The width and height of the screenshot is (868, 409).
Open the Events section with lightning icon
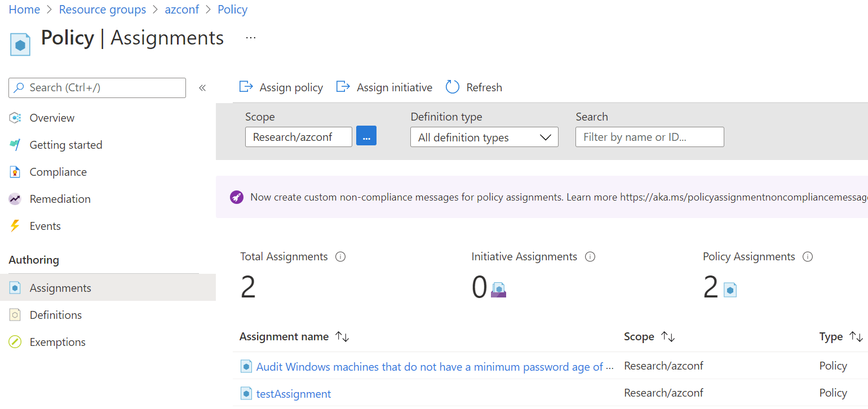45,226
